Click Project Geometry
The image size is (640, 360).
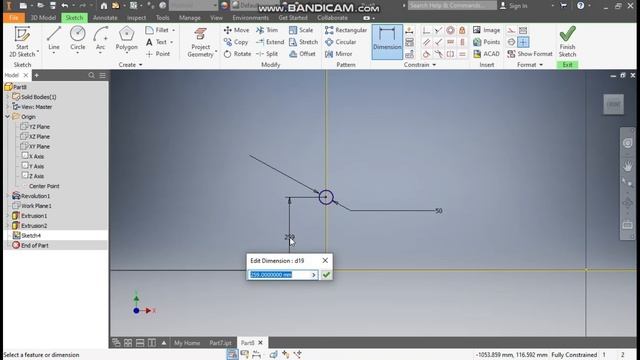coord(200,42)
